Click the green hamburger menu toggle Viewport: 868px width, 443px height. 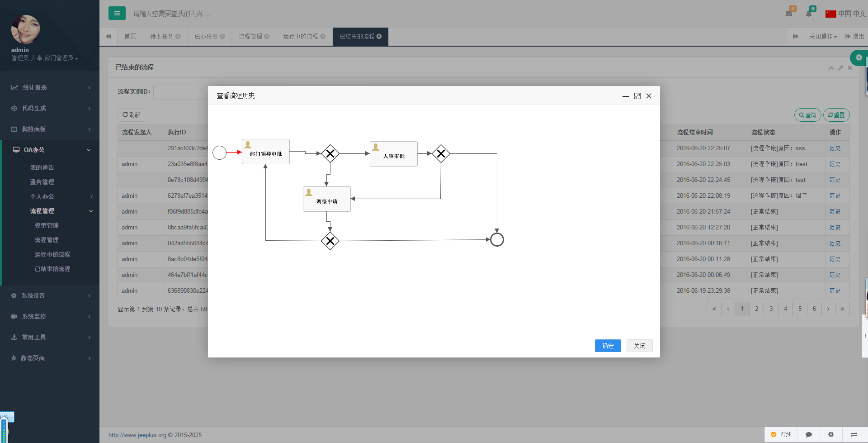pyautogui.click(x=117, y=13)
